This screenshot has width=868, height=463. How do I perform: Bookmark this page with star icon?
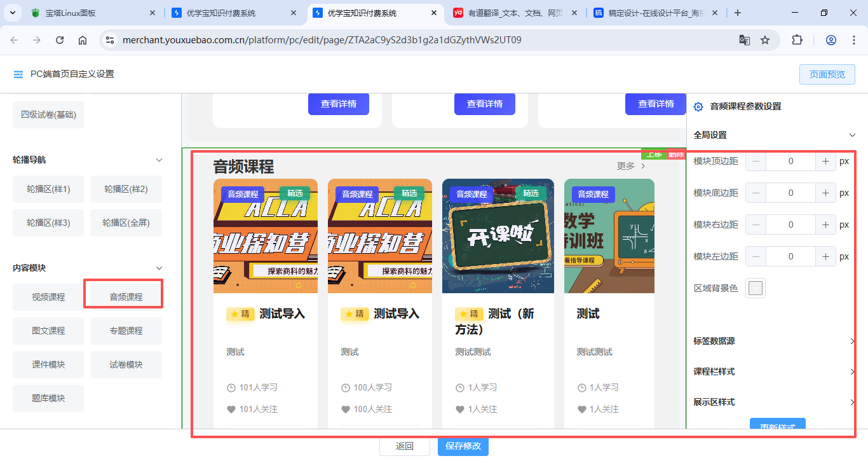(x=765, y=40)
